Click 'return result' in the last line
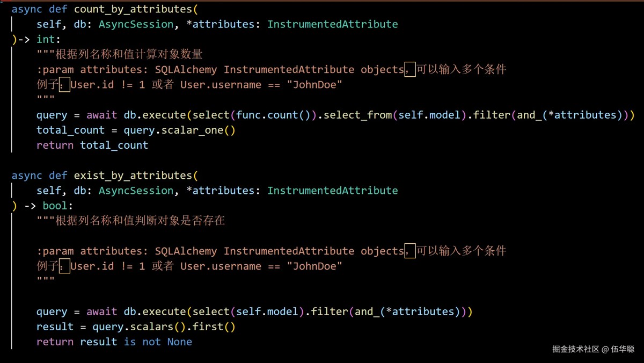This screenshot has width=644, height=363. tap(77, 342)
